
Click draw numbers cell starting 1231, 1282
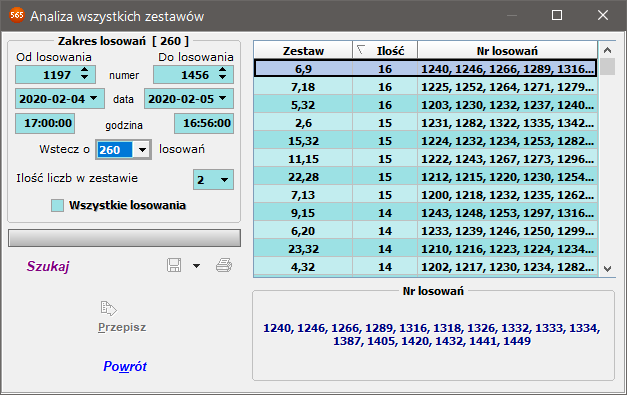(507, 123)
